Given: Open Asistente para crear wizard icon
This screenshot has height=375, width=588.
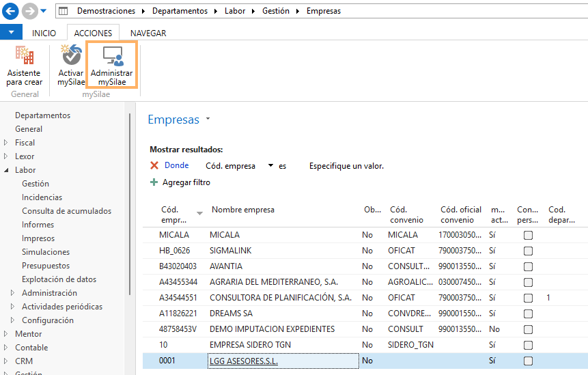Looking at the screenshot, I should (x=25, y=55).
